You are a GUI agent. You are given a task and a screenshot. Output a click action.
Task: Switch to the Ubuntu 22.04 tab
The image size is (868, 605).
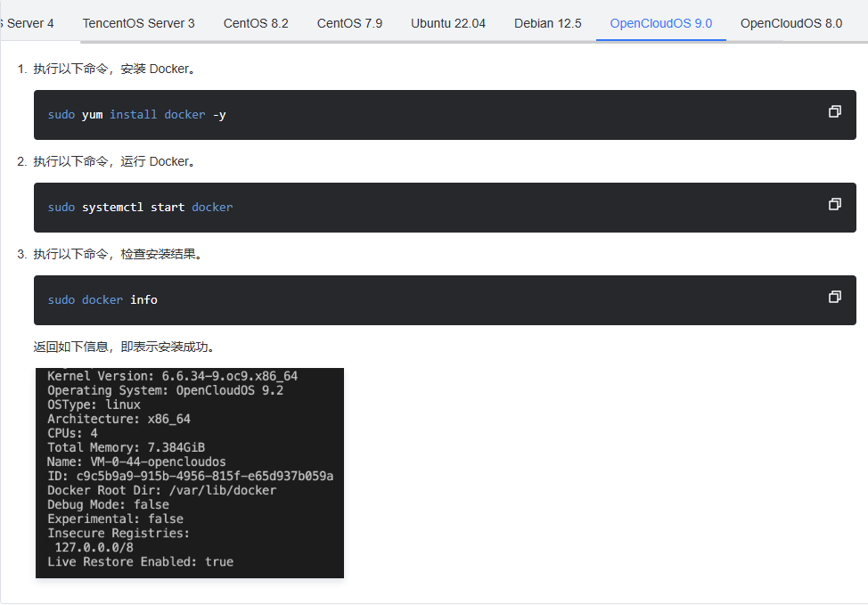448,23
